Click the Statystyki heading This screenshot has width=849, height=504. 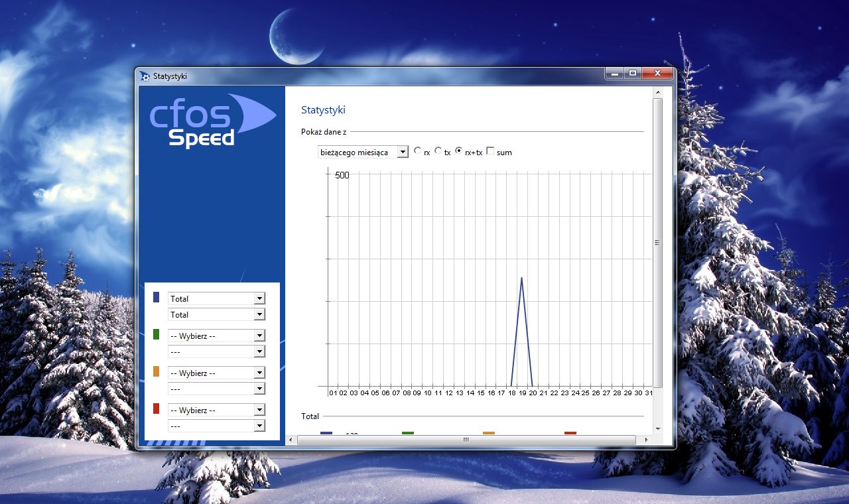(x=323, y=109)
